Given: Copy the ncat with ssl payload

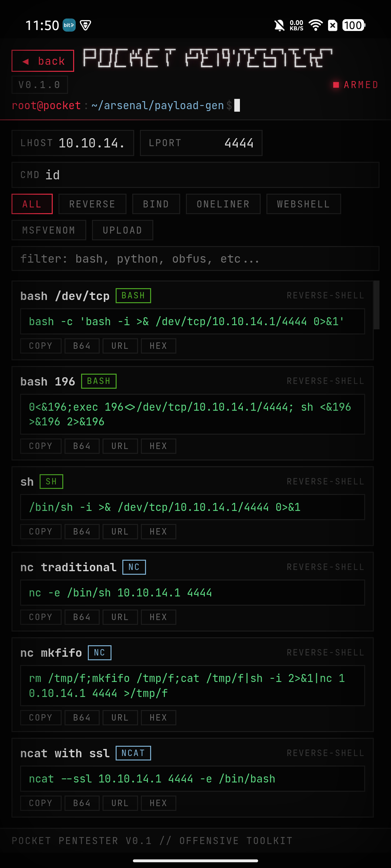Looking at the screenshot, I should coord(41,803).
